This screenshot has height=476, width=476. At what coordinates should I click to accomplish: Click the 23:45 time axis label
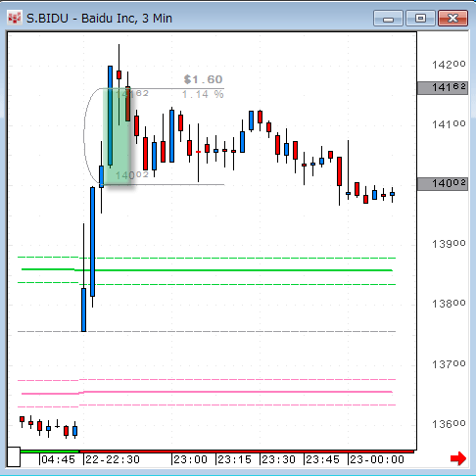coord(322,459)
